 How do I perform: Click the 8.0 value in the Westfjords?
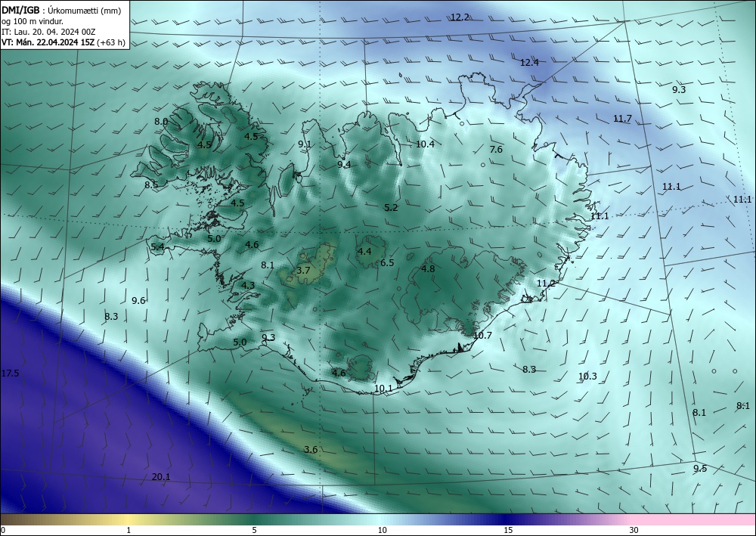161,122
